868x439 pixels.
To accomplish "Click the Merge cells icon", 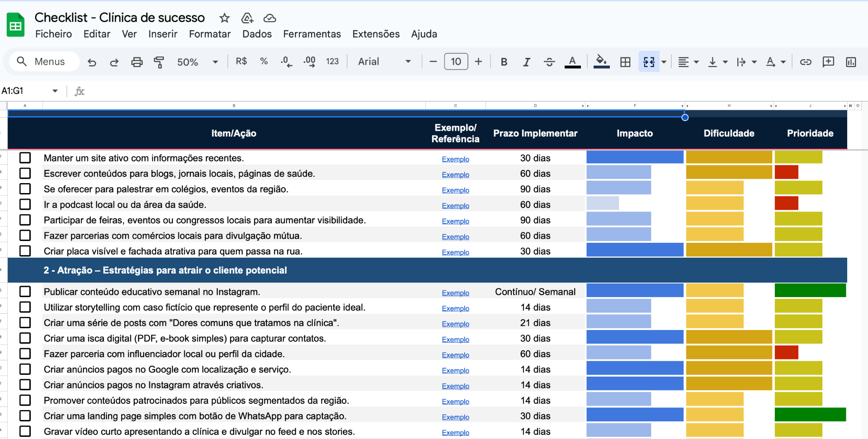I will coord(649,62).
